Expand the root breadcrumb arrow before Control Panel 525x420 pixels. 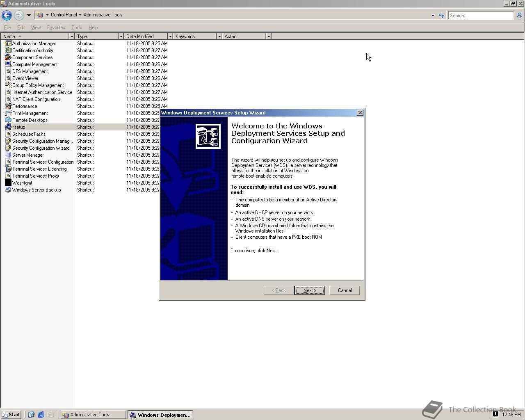tap(47, 15)
